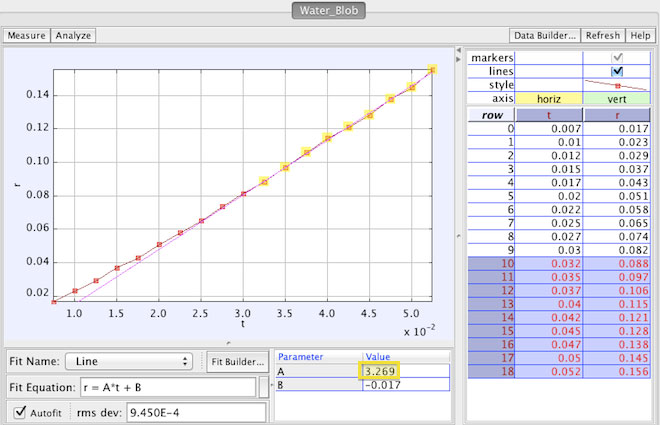
Task: Disable the Autofit checkbox
Action: (20, 412)
